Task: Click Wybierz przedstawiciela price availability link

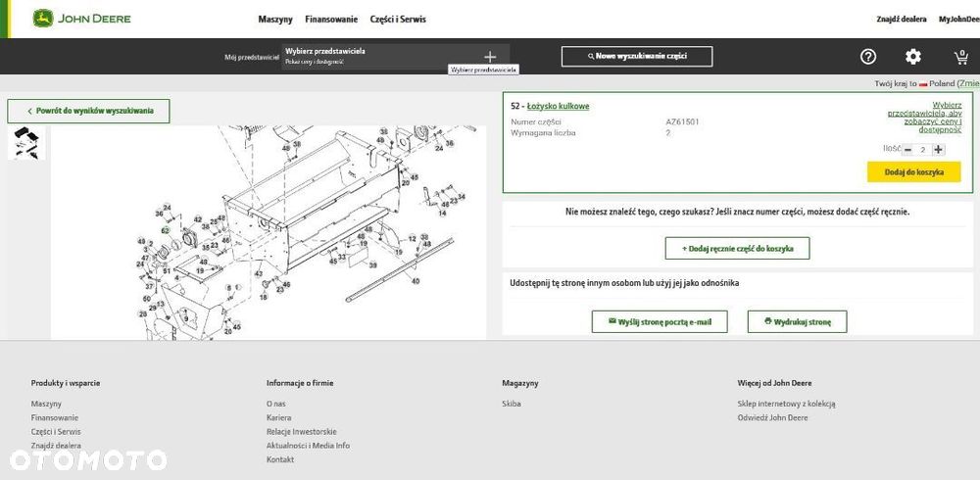Action: (x=925, y=118)
